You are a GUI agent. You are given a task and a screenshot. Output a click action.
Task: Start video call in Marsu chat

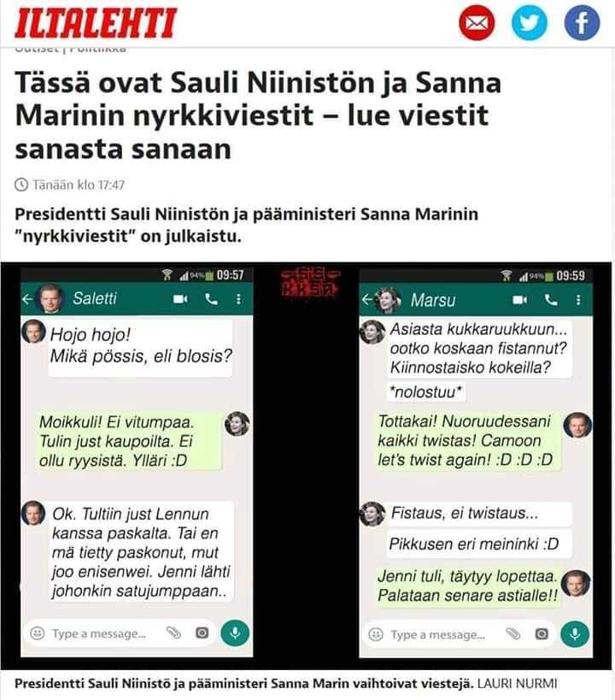[520, 300]
